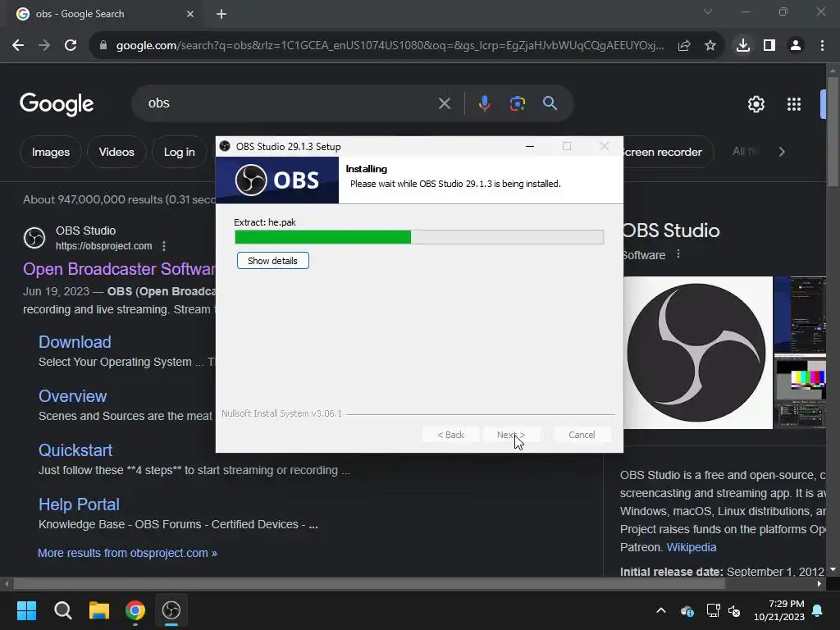Click the large OBS logo thumbnail
Image resolution: width=840 pixels, height=630 pixels.
(x=698, y=353)
